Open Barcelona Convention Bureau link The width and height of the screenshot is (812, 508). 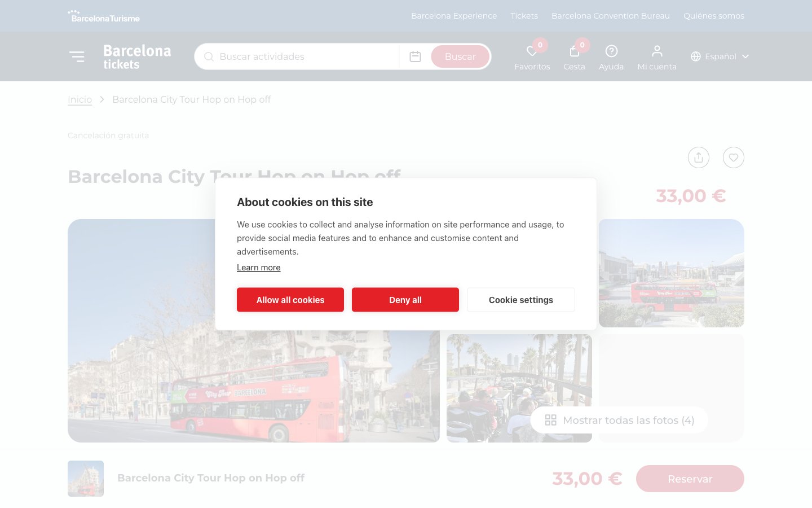pyautogui.click(x=611, y=16)
